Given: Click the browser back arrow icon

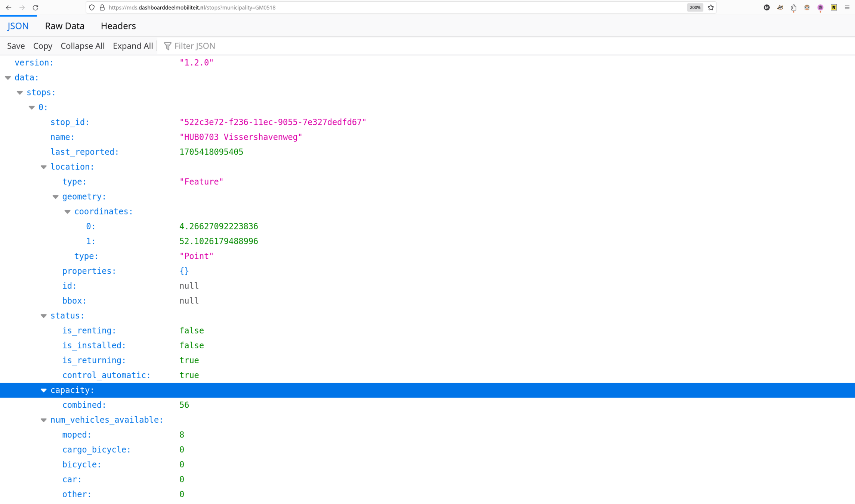Looking at the screenshot, I should [x=9, y=7].
